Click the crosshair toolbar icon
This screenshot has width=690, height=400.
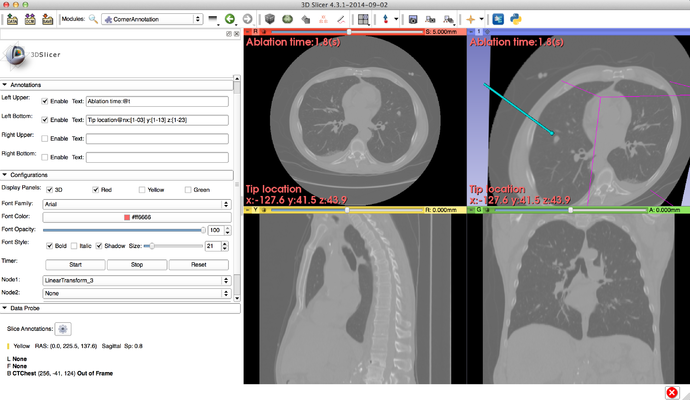[471, 19]
